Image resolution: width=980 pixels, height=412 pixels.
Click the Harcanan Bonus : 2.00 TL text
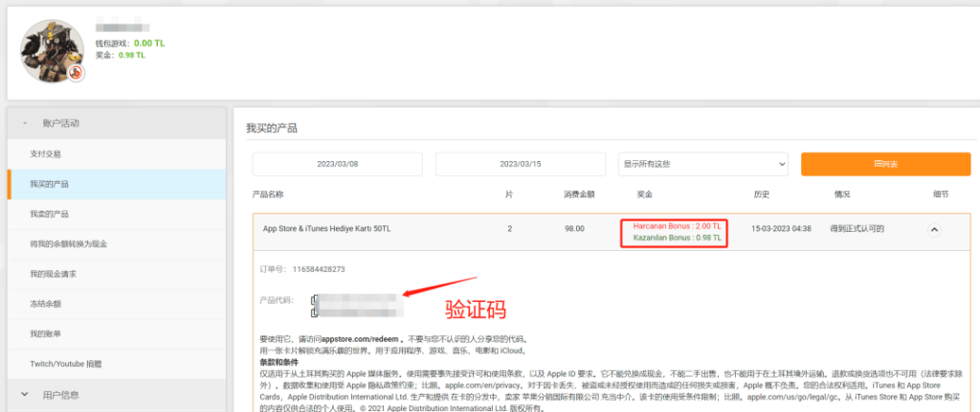pos(677,225)
